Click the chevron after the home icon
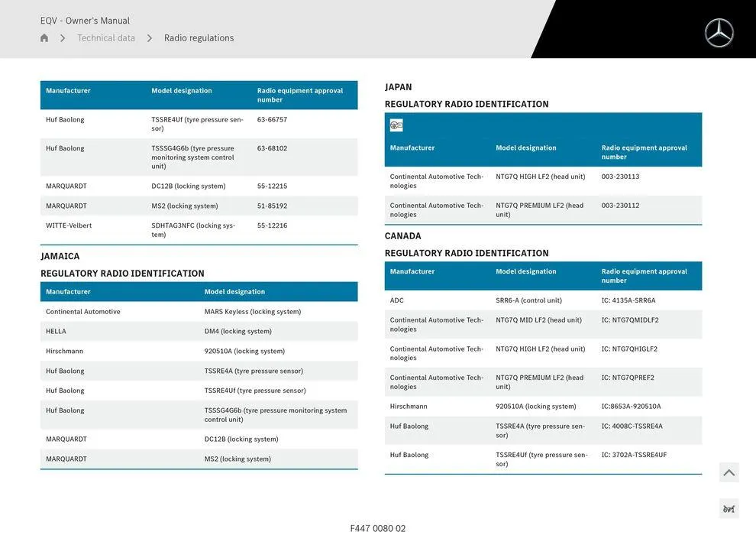756x535 pixels. click(x=63, y=37)
